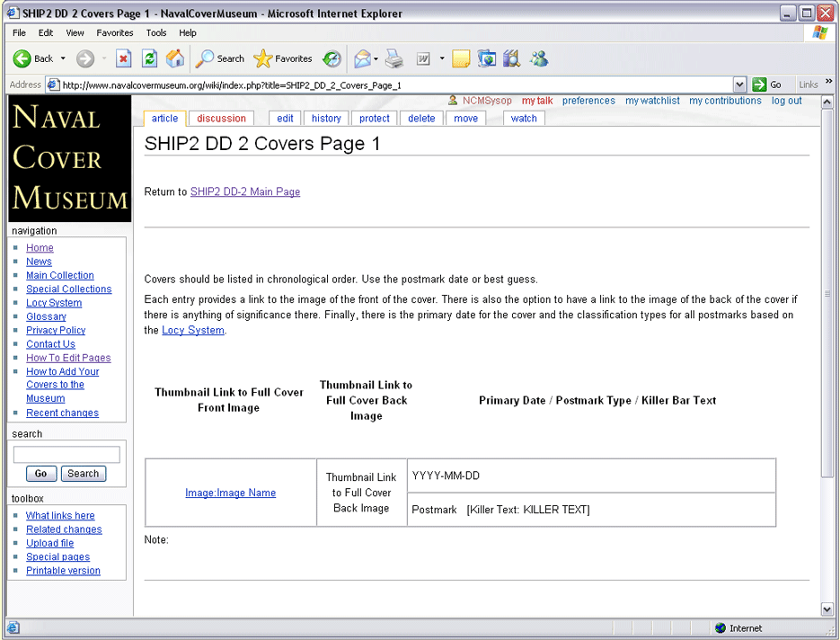The height and width of the screenshot is (640, 840).
Task: Open the Upload file toolbox link
Action: point(49,543)
